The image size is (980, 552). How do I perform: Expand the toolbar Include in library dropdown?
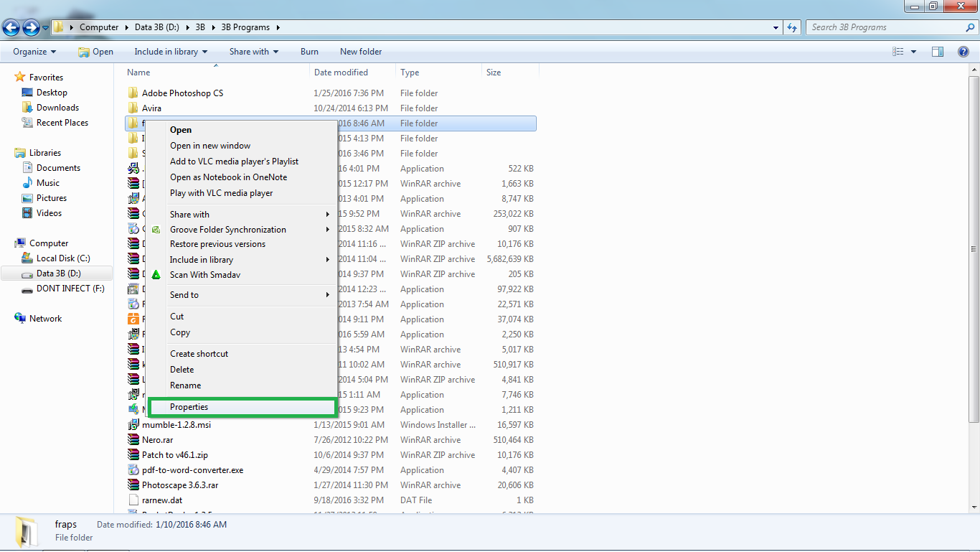click(171, 52)
